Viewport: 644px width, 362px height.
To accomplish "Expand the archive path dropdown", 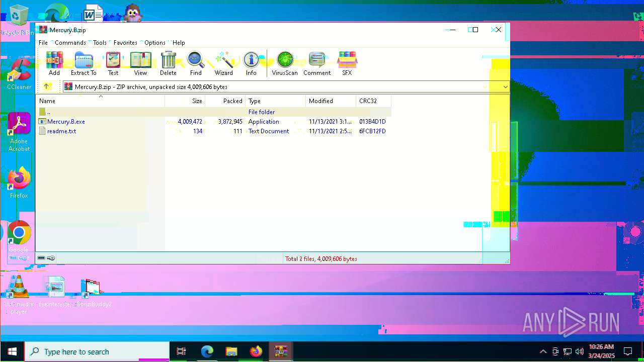I will [505, 86].
